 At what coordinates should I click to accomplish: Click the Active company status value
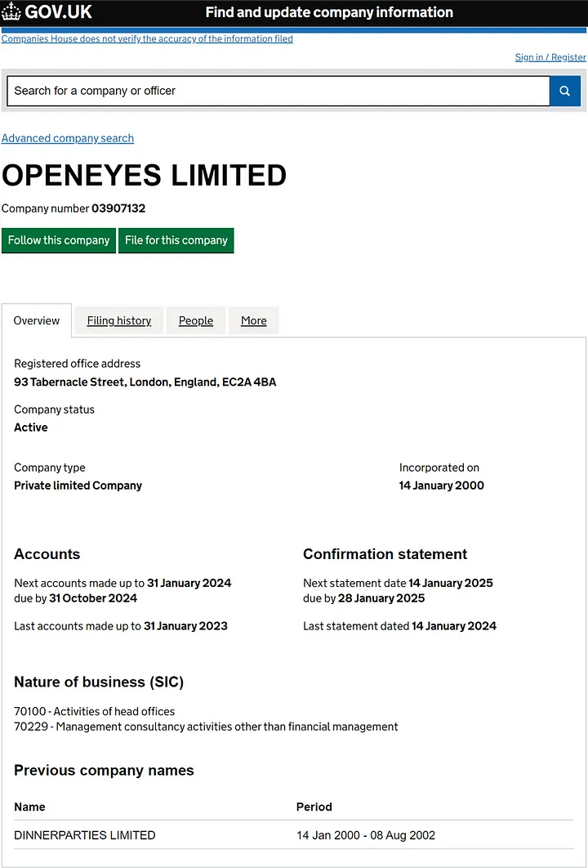[x=31, y=427]
